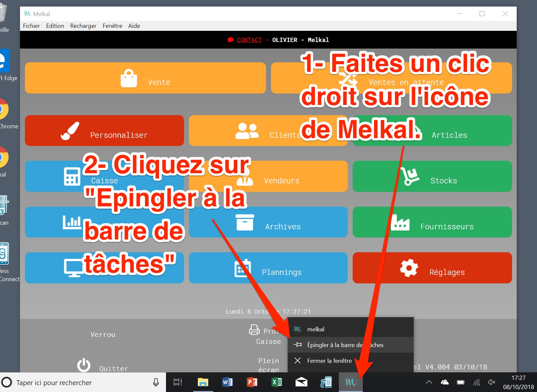The height and width of the screenshot is (392, 537).
Task: Click the Caisse calculator icon
Action: 72,176
